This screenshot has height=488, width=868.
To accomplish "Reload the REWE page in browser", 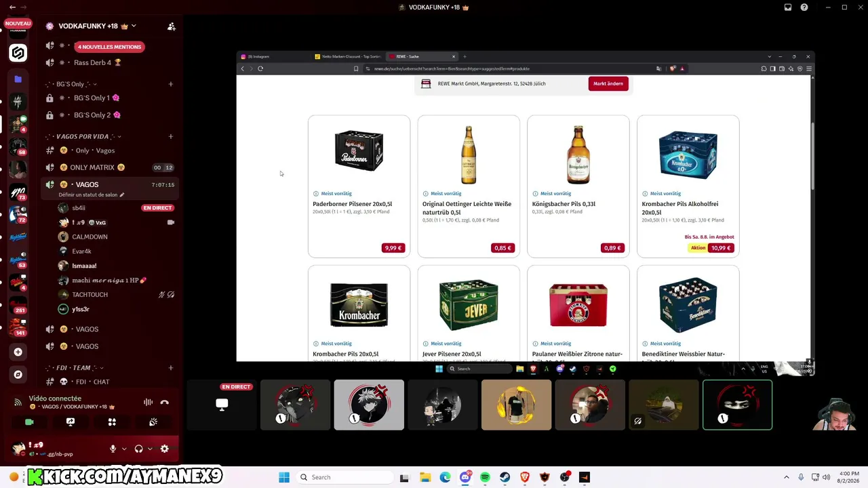I will [260, 68].
